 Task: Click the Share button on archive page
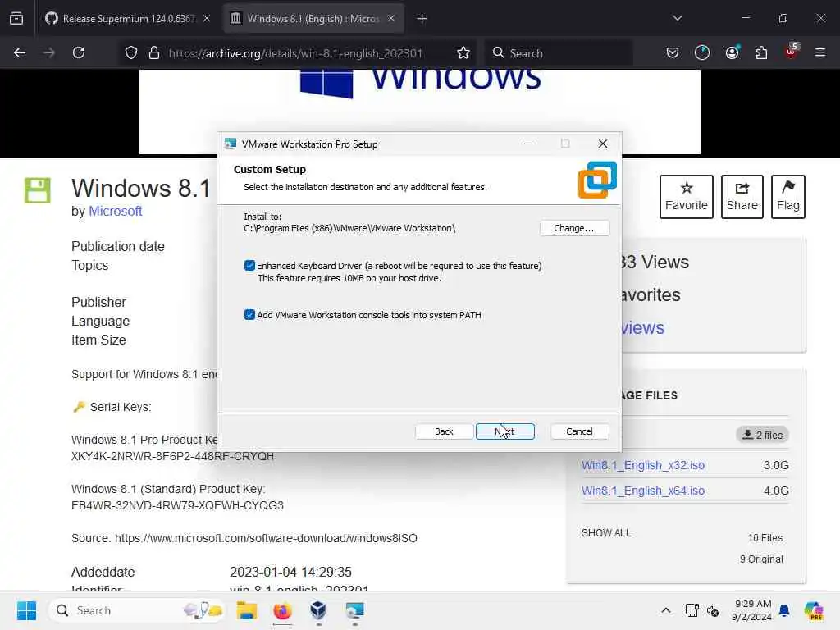click(x=742, y=197)
